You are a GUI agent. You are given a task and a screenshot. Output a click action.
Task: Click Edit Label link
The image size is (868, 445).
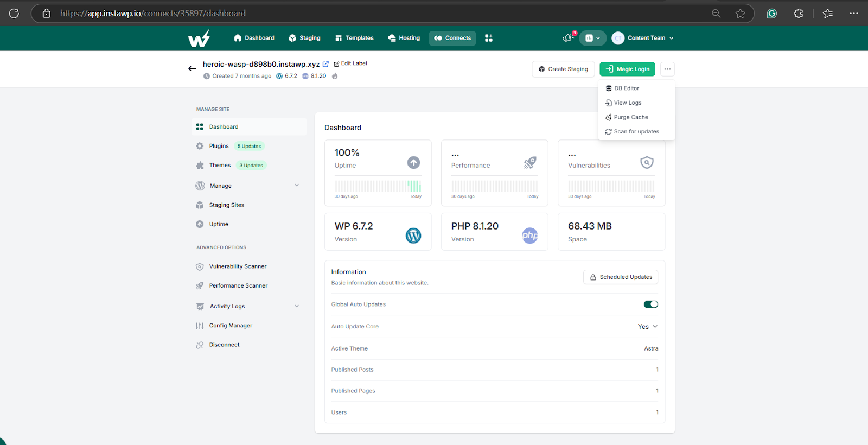point(350,63)
